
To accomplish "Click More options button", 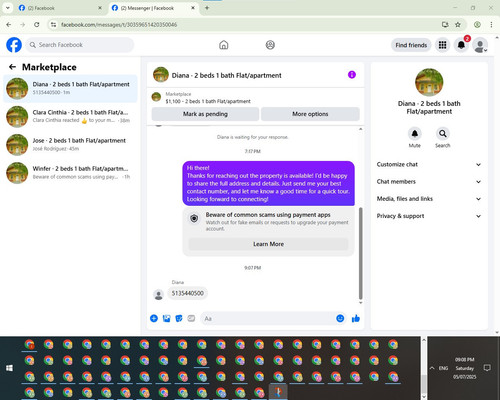I will 310,114.
